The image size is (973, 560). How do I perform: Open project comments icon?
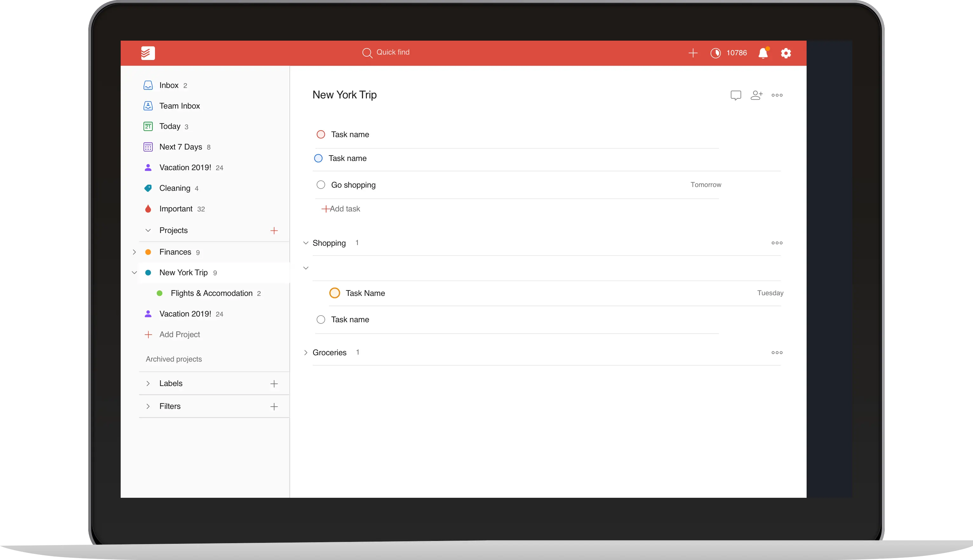point(735,95)
